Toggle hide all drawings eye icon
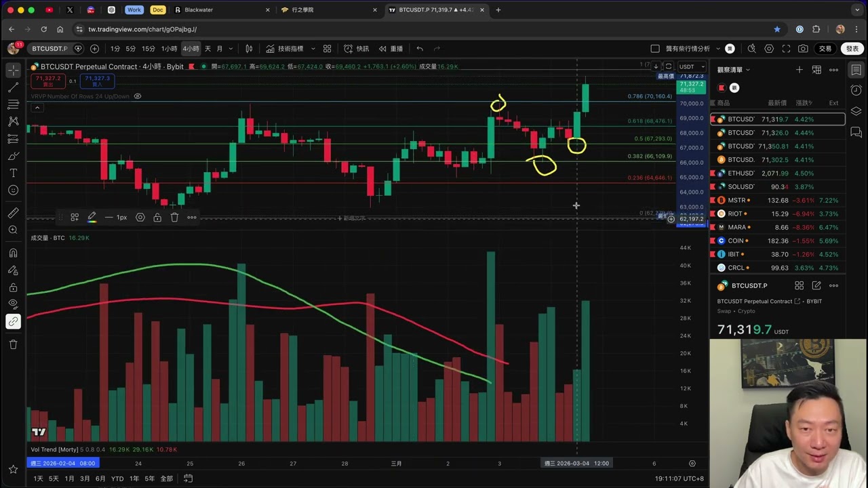The width and height of the screenshot is (868, 488). (x=13, y=304)
